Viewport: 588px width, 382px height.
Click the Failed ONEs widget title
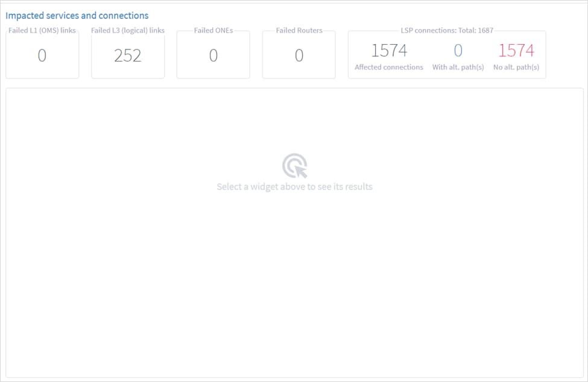pos(212,30)
